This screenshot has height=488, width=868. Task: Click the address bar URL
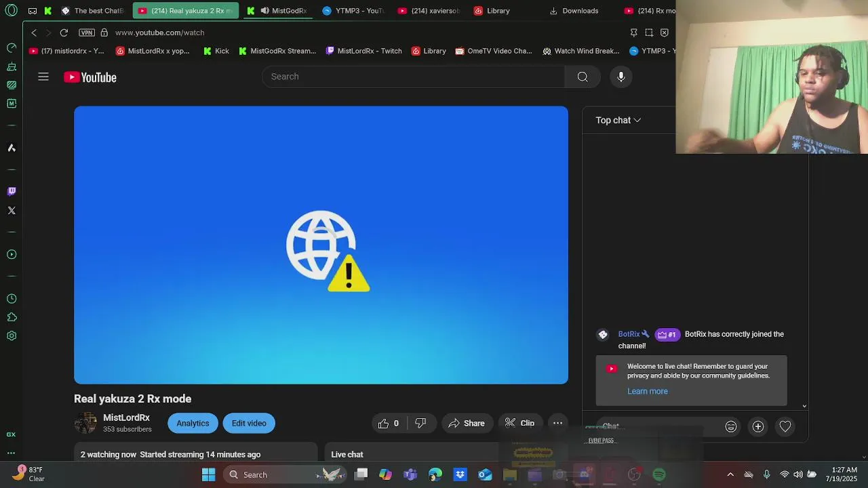[x=159, y=33]
